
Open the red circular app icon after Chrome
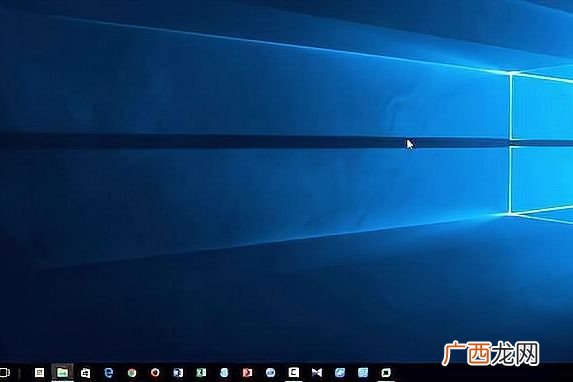155,372
